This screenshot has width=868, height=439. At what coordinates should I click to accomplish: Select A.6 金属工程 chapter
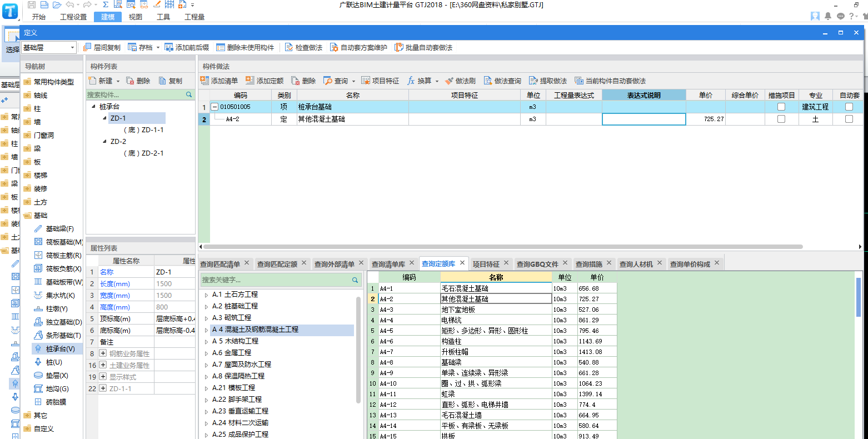click(232, 353)
